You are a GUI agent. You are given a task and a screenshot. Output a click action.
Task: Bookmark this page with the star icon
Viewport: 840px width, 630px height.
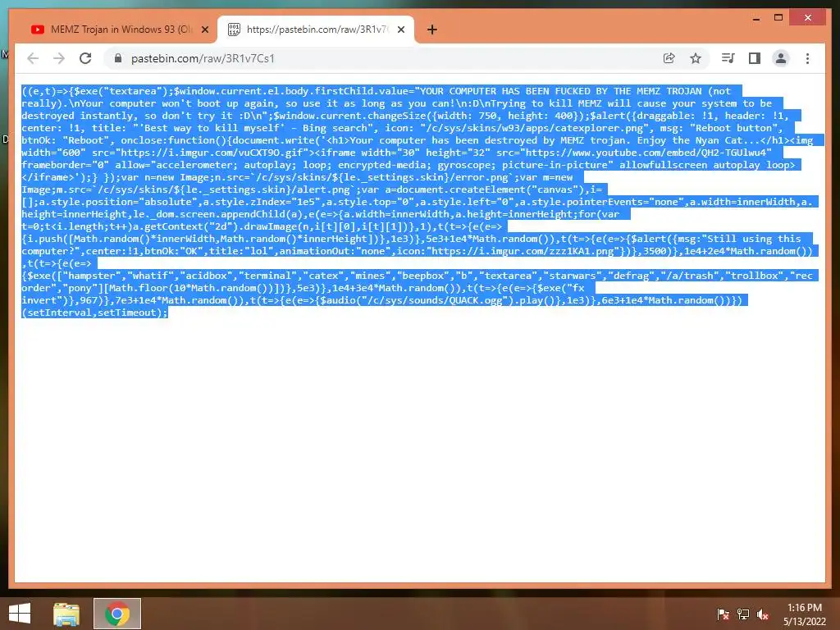click(696, 58)
